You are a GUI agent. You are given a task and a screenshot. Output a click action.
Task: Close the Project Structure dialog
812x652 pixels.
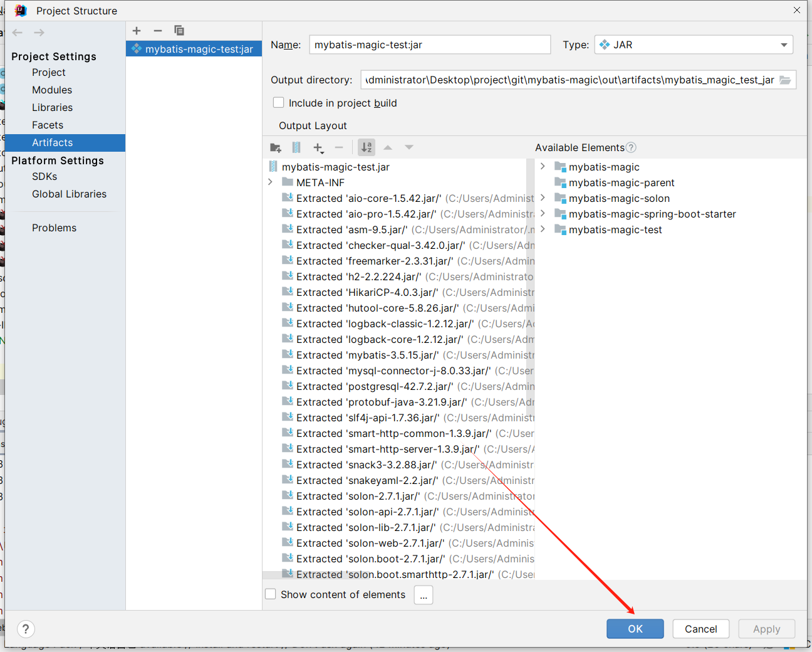pyautogui.click(x=797, y=10)
